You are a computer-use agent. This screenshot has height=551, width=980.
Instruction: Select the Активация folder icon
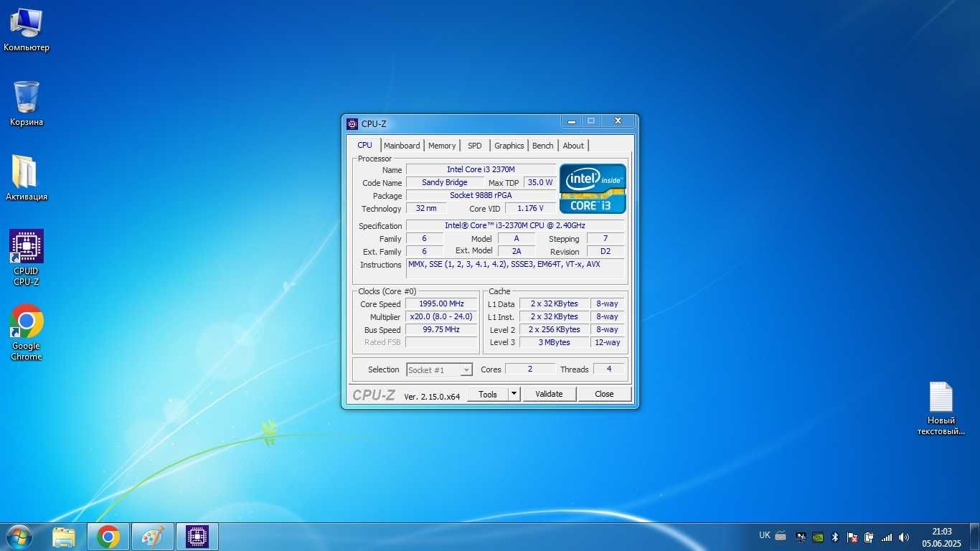(x=27, y=178)
